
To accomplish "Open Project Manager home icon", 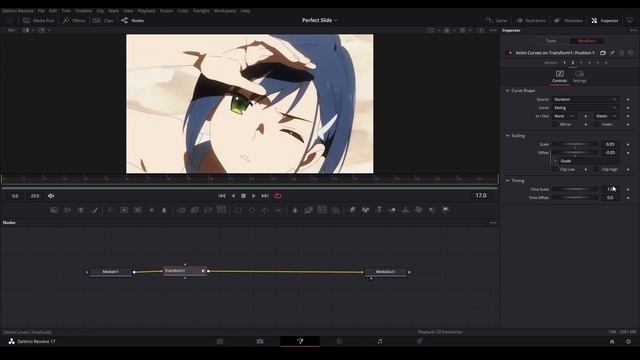I will [x=612, y=342].
